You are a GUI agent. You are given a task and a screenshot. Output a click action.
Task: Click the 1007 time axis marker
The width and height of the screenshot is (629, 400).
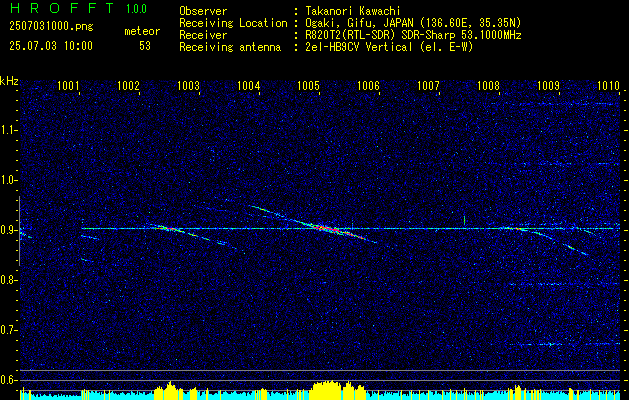428,86
